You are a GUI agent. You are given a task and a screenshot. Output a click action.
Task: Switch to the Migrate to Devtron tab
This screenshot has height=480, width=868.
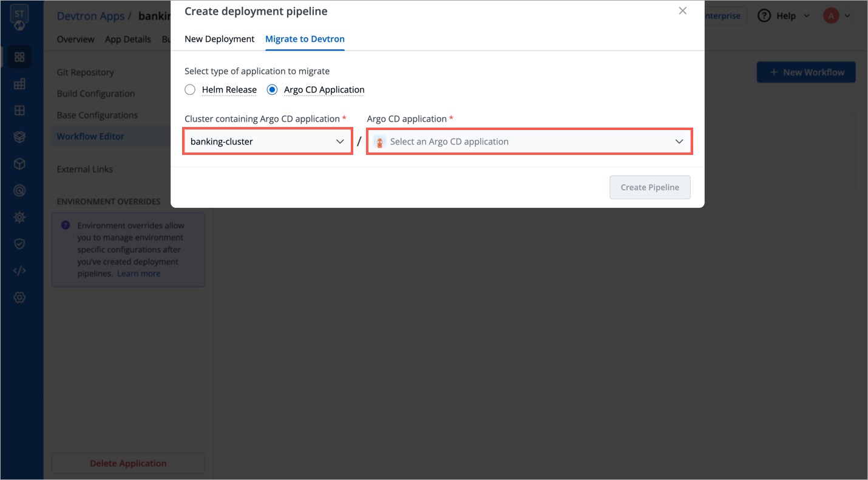coord(305,38)
